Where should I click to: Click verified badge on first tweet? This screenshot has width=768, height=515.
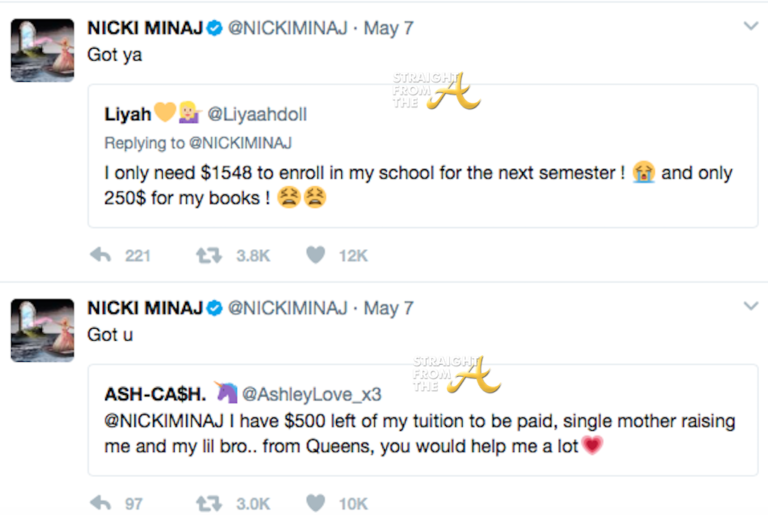point(213,28)
